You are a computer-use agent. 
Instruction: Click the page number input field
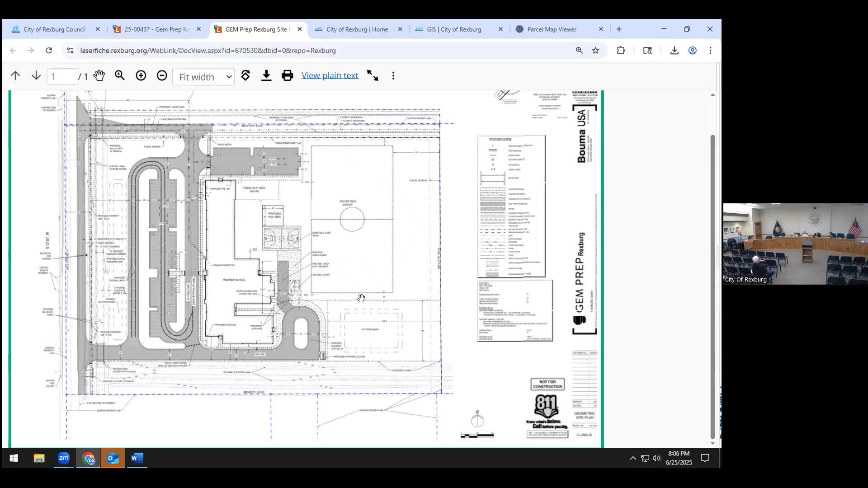point(62,76)
